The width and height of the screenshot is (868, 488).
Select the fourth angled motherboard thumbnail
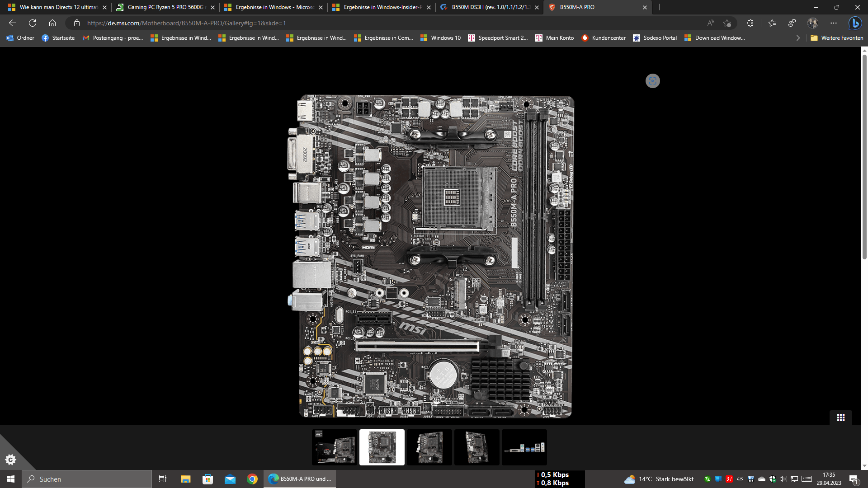click(477, 447)
